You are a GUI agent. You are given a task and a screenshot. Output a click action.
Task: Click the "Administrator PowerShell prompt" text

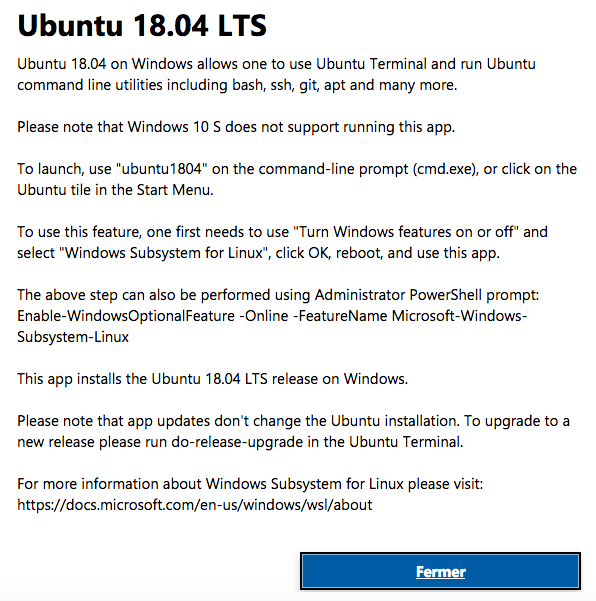427,295
